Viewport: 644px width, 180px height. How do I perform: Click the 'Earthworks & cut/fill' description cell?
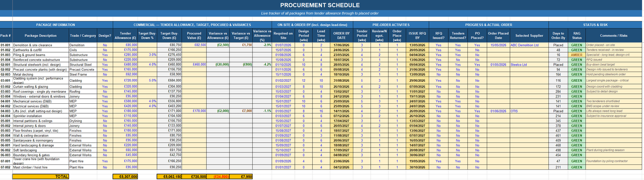[40, 50]
